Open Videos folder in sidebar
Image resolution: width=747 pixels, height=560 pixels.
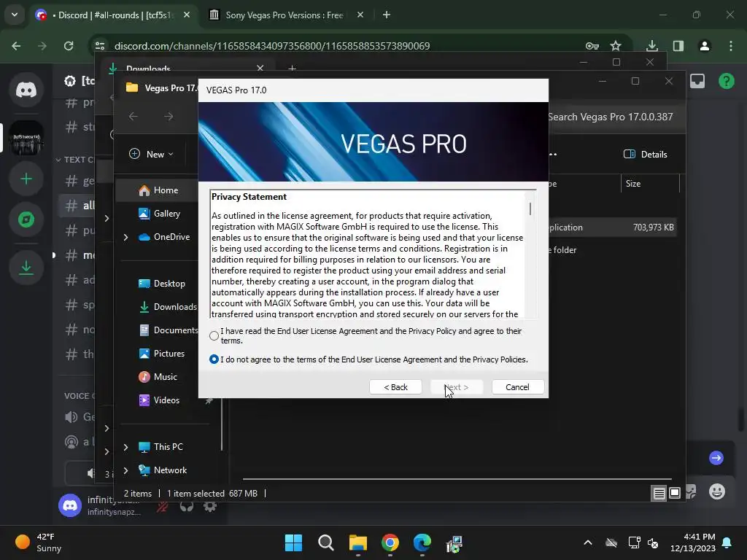pyautogui.click(x=158, y=400)
